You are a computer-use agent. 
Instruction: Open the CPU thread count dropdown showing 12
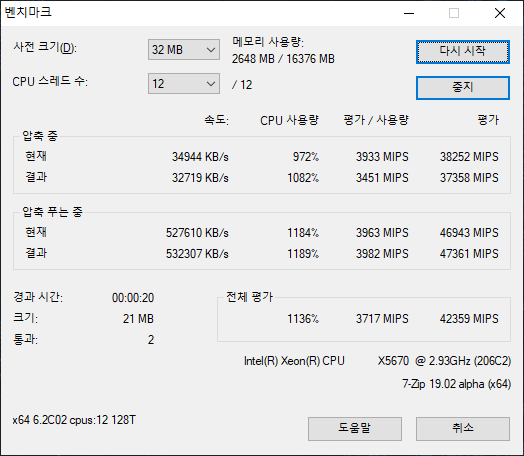pos(184,84)
